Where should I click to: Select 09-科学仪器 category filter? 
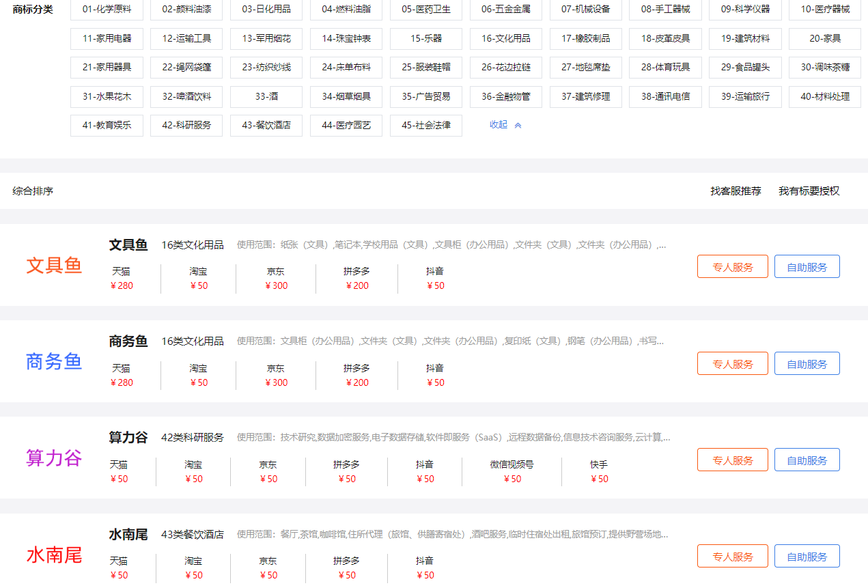pos(745,10)
